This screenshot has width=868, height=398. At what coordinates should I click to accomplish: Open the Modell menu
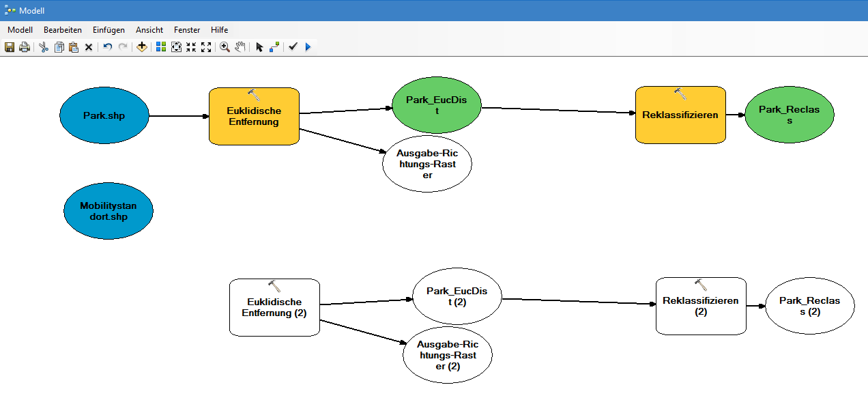point(20,30)
